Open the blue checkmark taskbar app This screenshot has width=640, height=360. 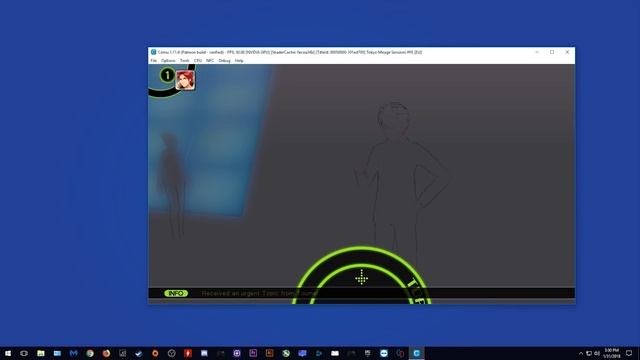(x=139, y=353)
